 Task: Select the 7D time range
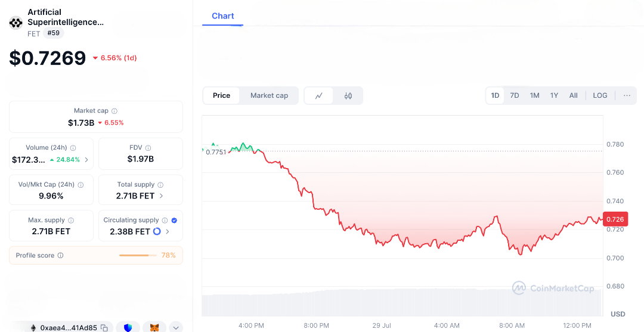(x=514, y=95)
